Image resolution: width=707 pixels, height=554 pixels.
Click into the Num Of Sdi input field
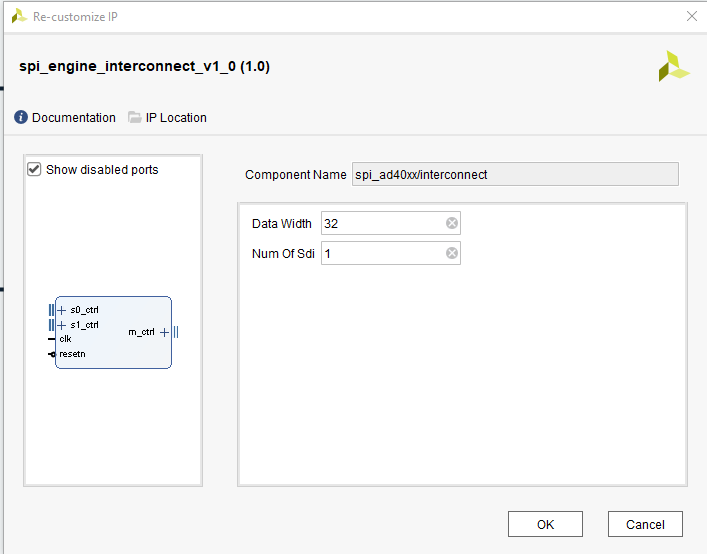click(382, 254)
